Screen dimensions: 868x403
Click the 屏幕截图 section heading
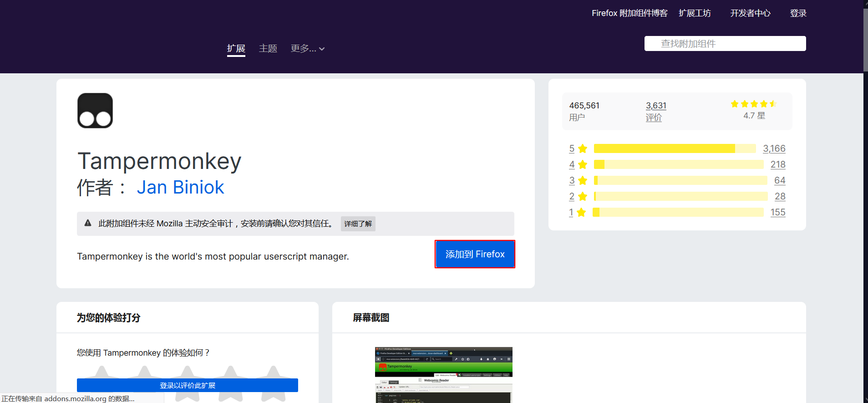371,317
